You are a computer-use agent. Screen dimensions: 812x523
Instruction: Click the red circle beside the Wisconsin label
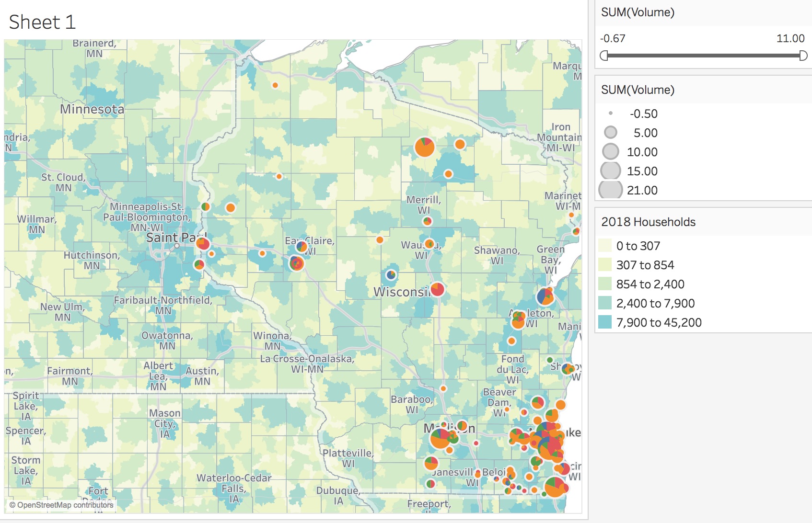[437, 289]
